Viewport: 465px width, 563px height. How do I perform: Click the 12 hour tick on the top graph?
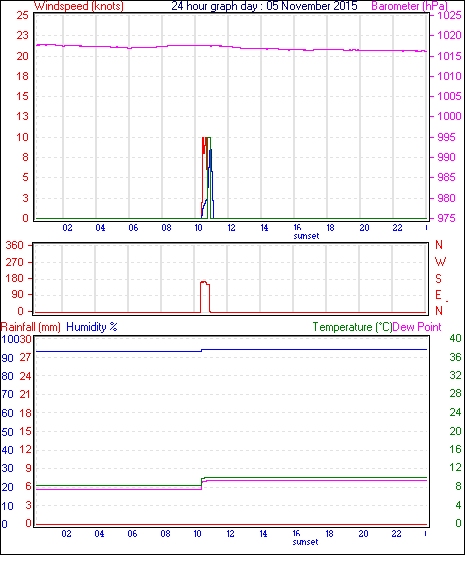point(231,228)
